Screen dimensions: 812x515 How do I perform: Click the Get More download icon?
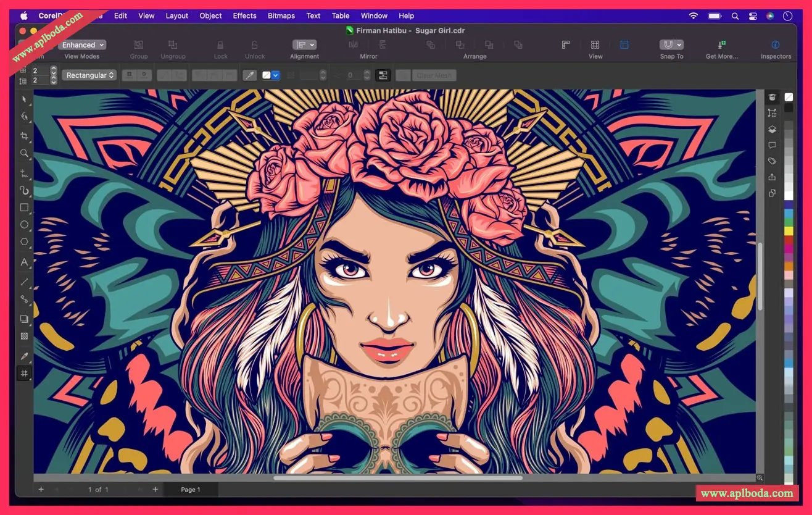721,45
